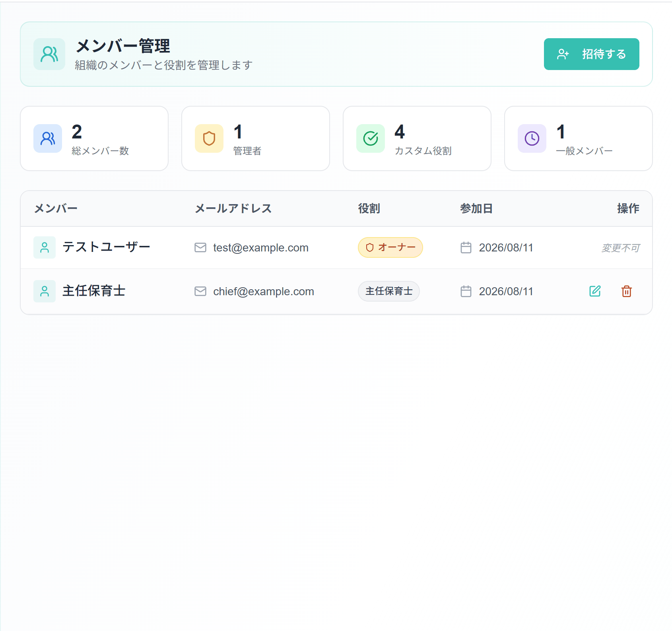The height and width of the screenshot is (631, 672).
Task: Click the メールアドレス column header
Action: coord(233,208)
